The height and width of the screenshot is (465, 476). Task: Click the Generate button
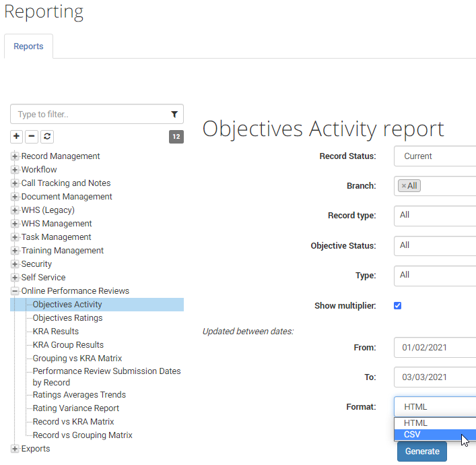click(x=422, y=452)
